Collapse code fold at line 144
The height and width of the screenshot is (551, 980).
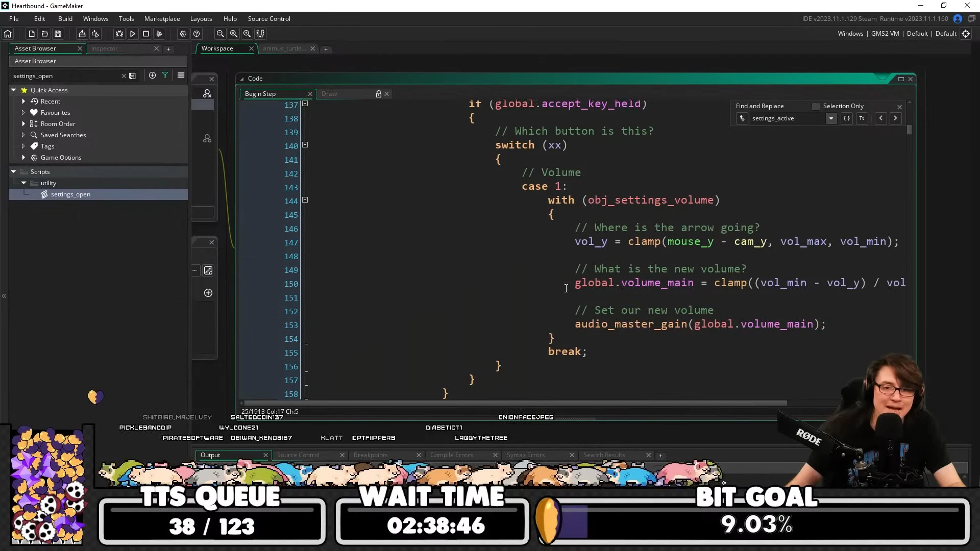[x=305, y=201]
